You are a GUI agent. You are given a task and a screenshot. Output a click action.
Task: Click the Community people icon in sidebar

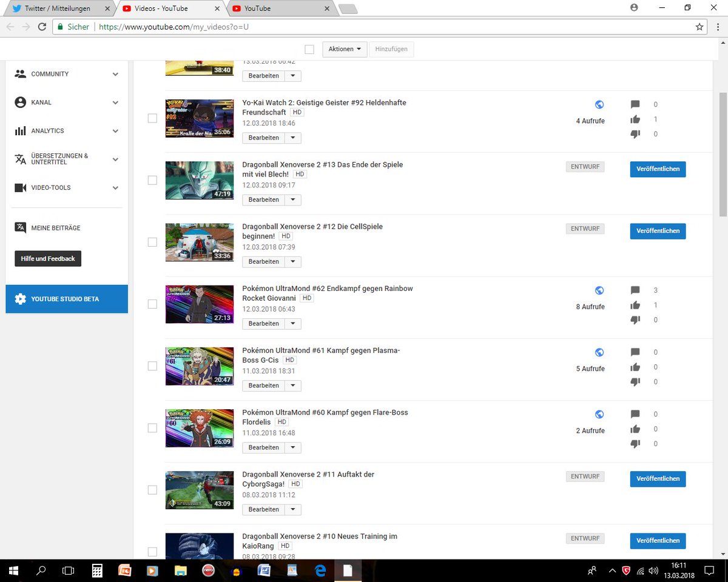coord(21,74)
